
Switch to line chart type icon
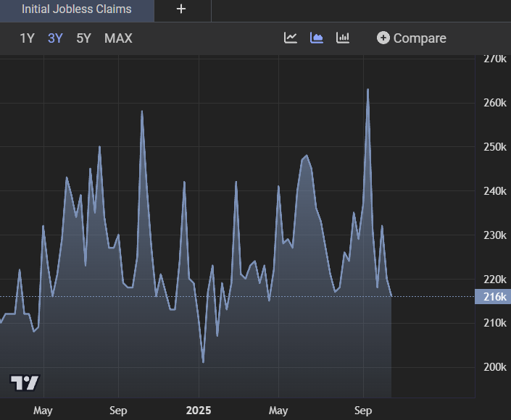[291, 38]
